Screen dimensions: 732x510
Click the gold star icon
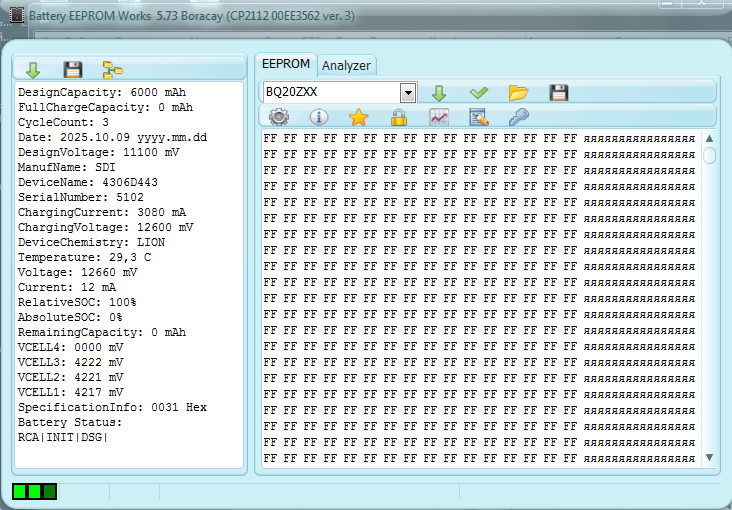point(359,117)
